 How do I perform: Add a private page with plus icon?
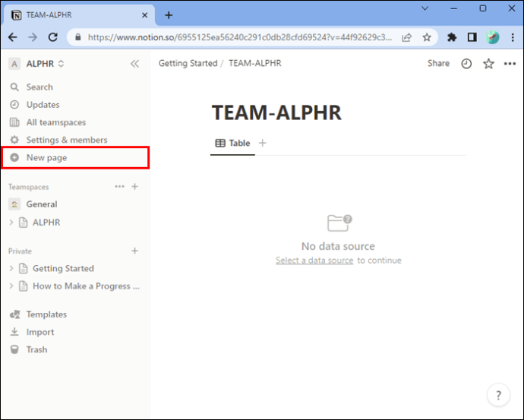[x=134, y=251]
